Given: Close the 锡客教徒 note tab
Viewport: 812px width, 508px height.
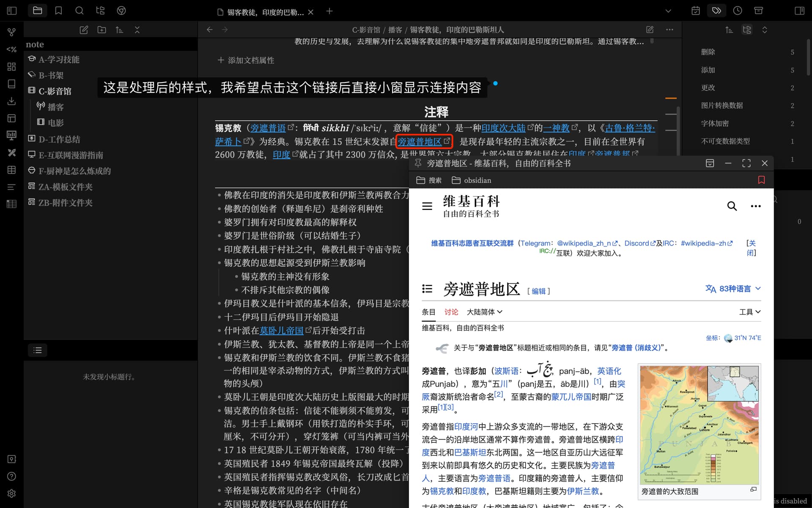Looking at the screenshot, I should pos(311,12).
